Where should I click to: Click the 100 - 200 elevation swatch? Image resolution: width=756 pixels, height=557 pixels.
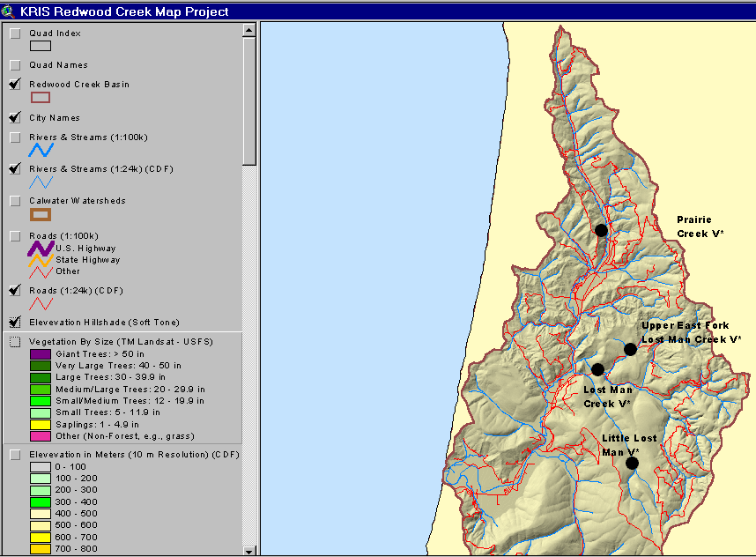[41, 479]
